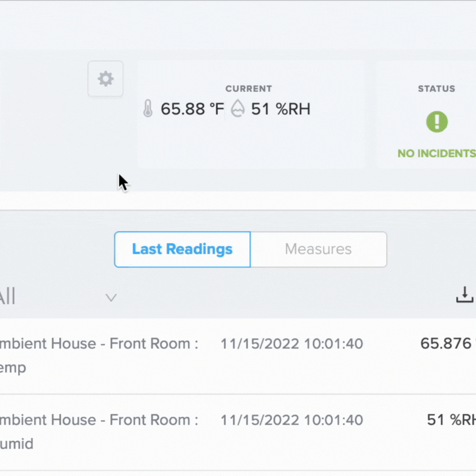The image size is (476, 476).
Task: Select the Front Room Humid reading row
Action: pyautogui.click(x=238, y=432)
